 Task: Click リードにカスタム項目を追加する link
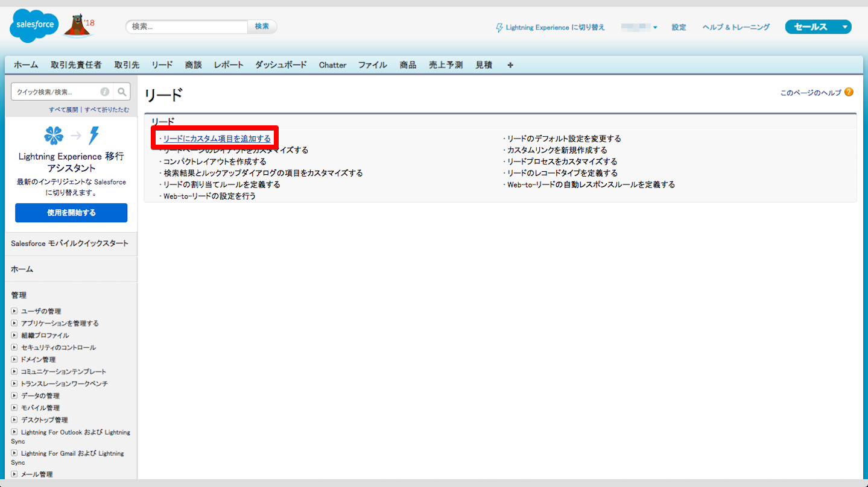(217, 139)
